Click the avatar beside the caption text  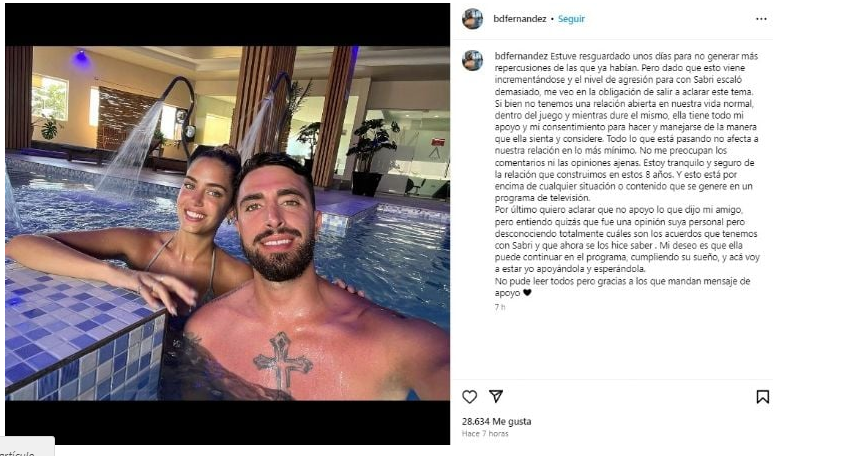coord(472,60)
